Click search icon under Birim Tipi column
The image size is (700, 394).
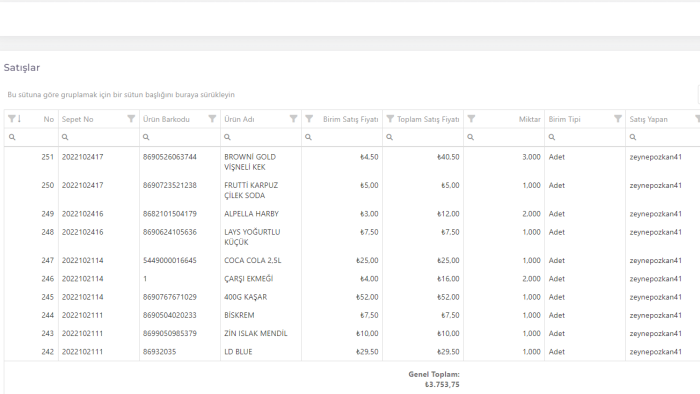(x=552, y=137)
